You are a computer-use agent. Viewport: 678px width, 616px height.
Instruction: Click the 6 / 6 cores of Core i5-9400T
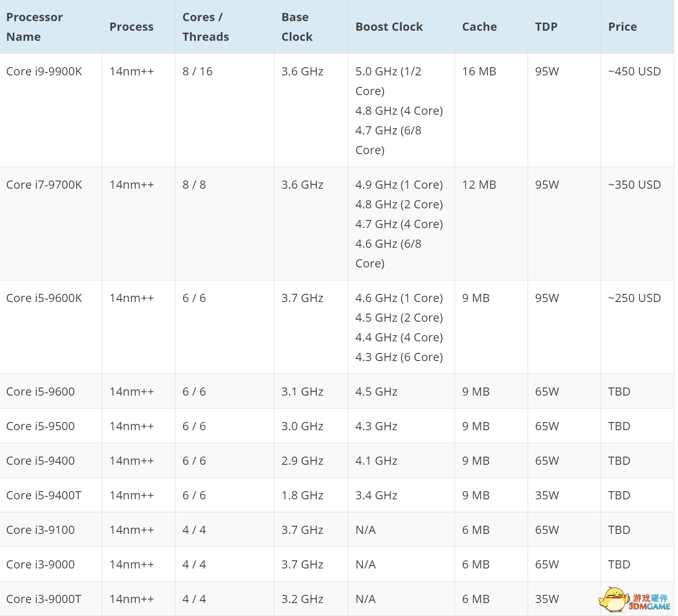coord(194,495)
